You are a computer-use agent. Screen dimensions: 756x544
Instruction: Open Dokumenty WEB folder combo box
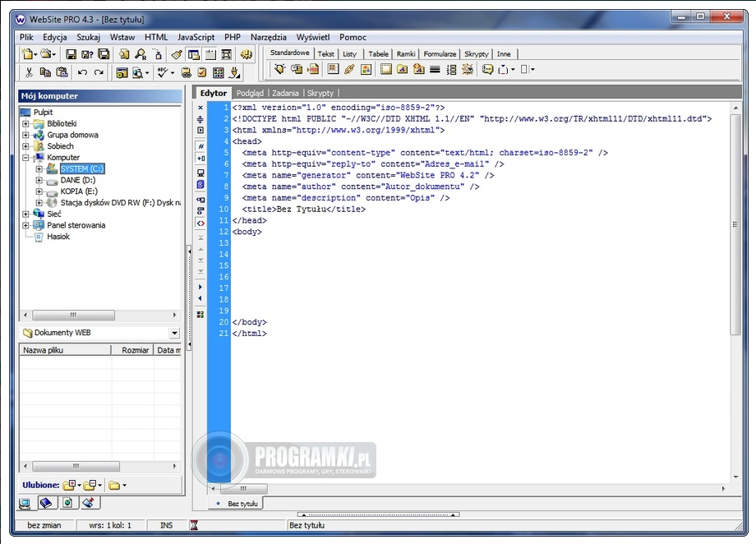(x=100, y=333)
